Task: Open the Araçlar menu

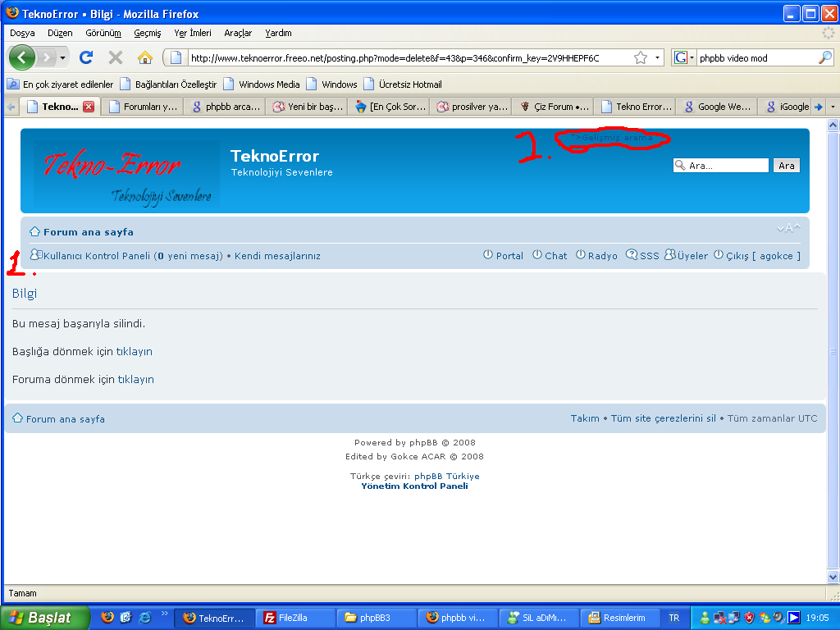Action: pyautogui.click(x=238, y=33)
